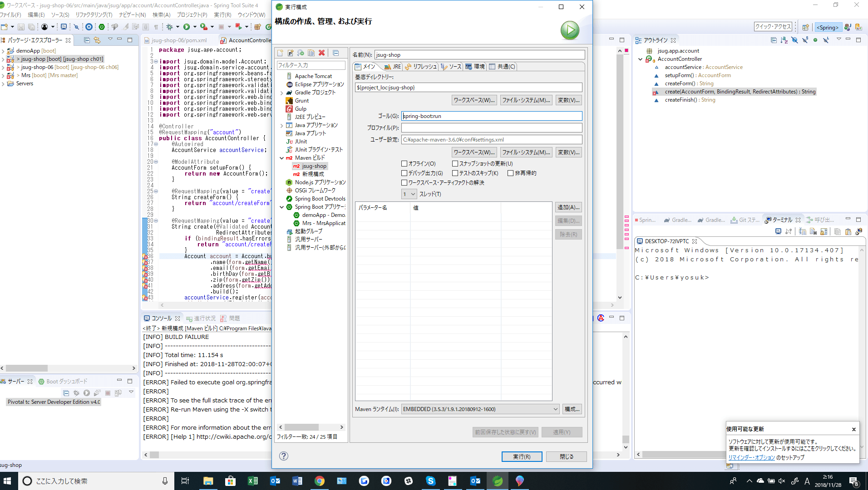Open Word from the Windows taskbar
The height and width of the screenshot is (490, 868).
297,481
